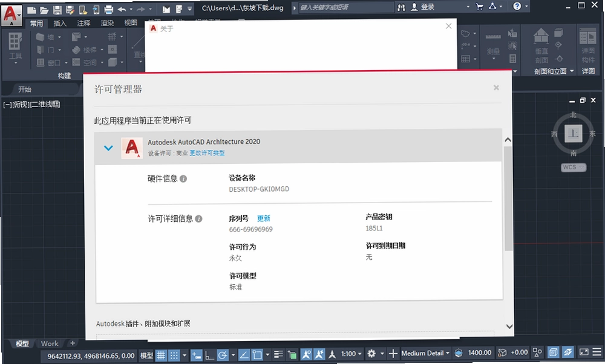Select the 注释 ribbon tab

pyautogui.click(x=83, y=23)
